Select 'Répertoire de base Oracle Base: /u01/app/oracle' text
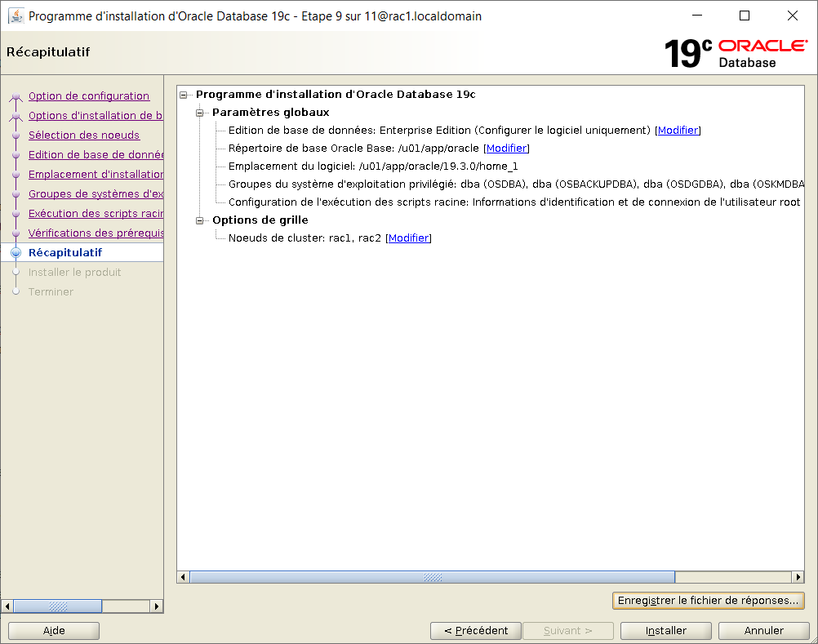 (x=353, y=148)
